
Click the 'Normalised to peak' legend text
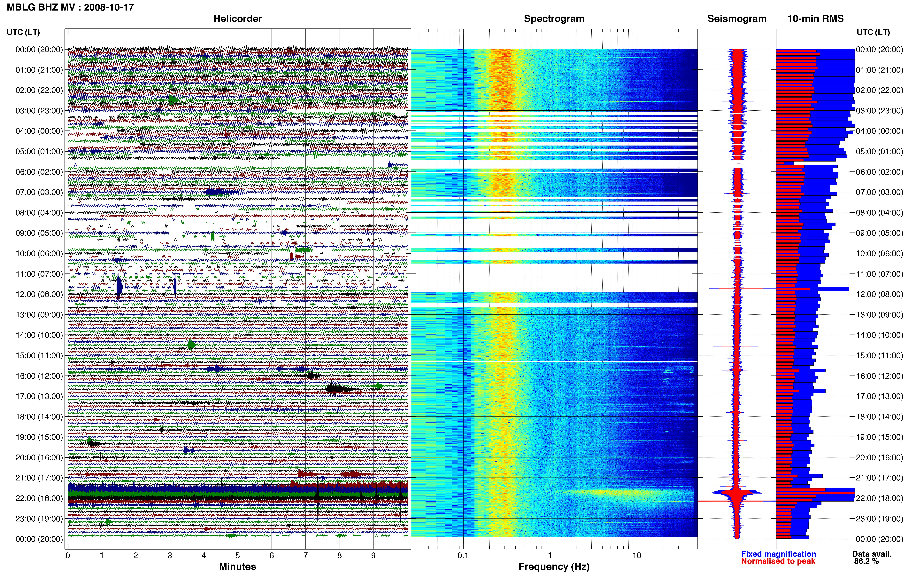pyautogui.click(x=778, y=561)
